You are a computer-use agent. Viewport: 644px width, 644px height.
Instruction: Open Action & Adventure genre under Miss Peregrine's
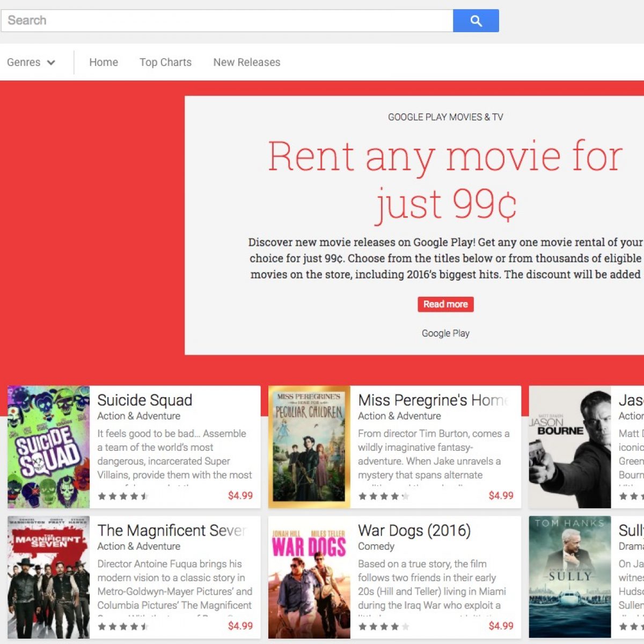tap(399, 416)
